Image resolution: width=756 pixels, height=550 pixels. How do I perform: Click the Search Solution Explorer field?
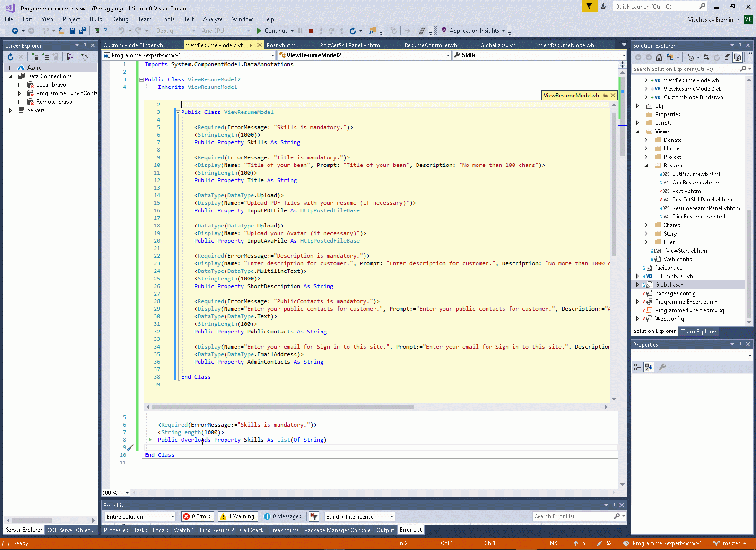(686, 69)
